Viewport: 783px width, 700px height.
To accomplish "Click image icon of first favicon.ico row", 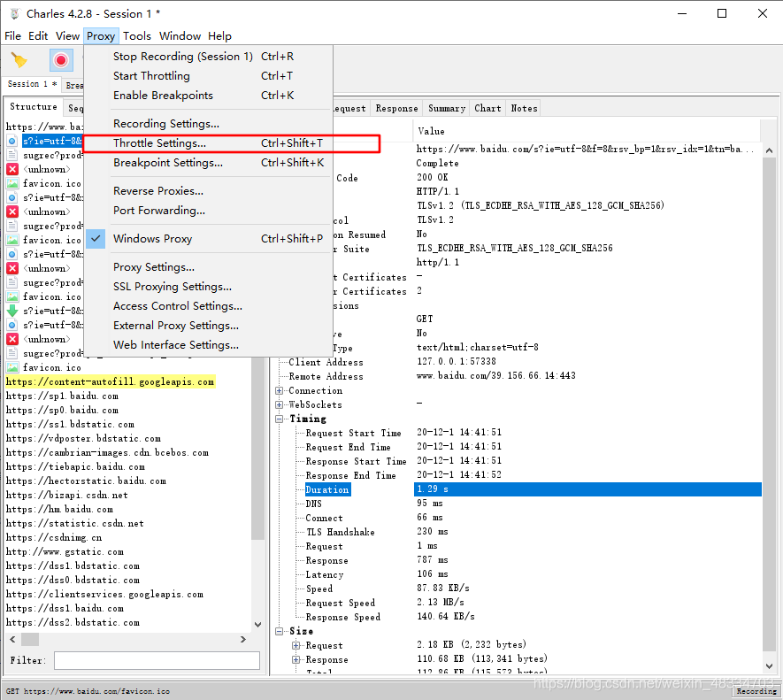I will pos(12,183).
